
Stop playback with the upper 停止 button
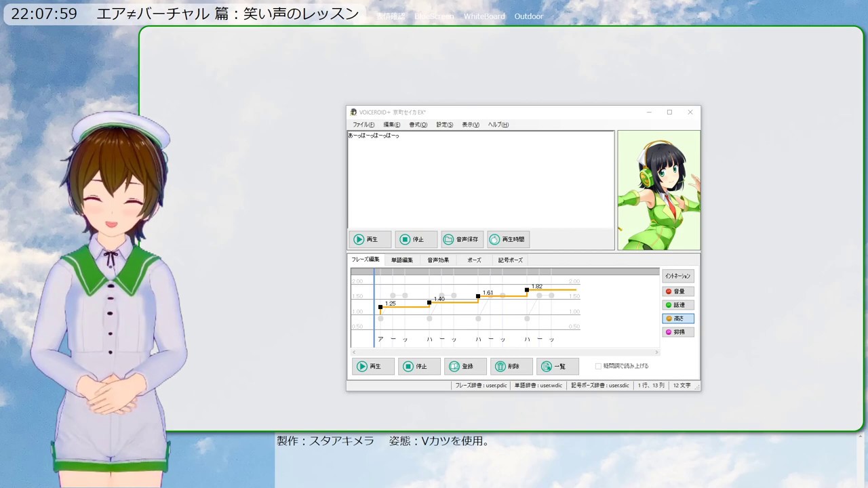[416, 239]
